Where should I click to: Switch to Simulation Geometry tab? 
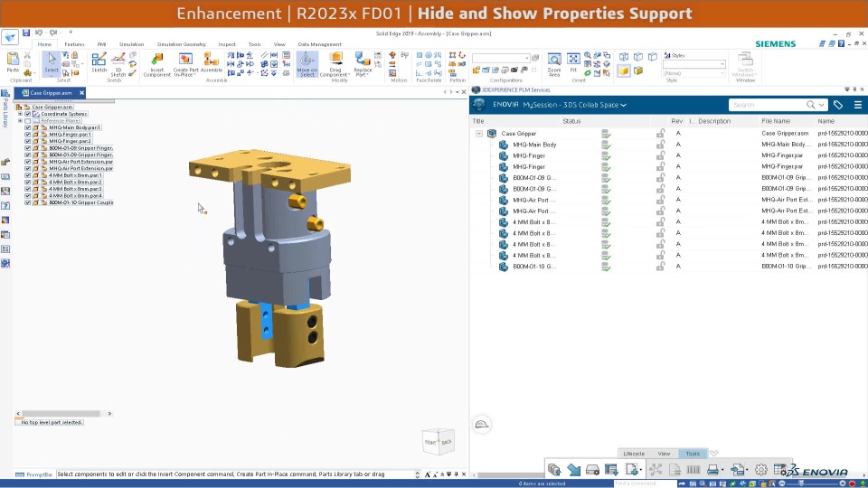pos(182,44)
